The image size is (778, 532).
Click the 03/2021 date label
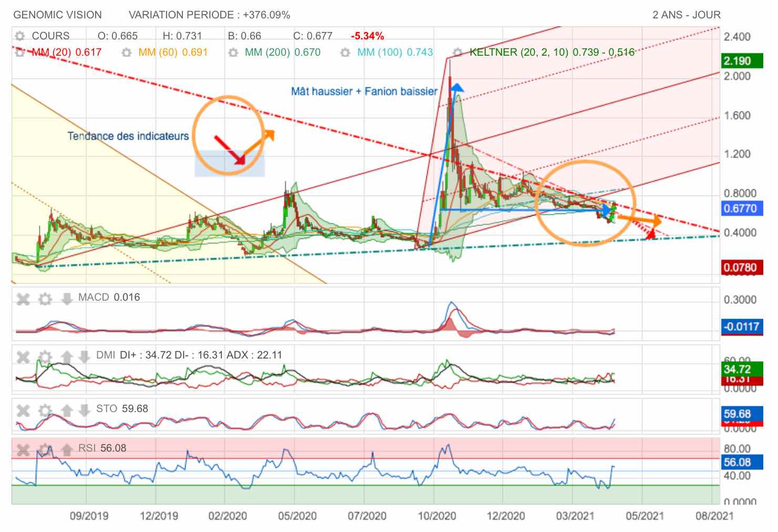tap(575, 516)
